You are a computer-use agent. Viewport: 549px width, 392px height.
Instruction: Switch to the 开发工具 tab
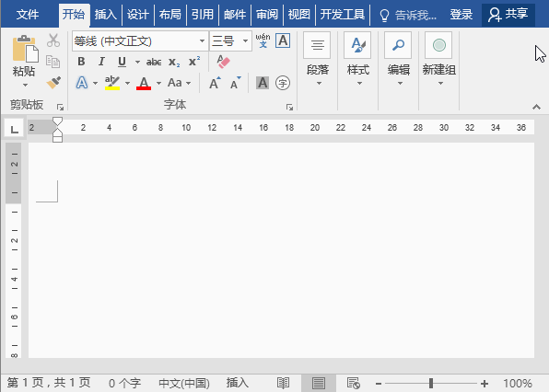[x=343, y=15]
